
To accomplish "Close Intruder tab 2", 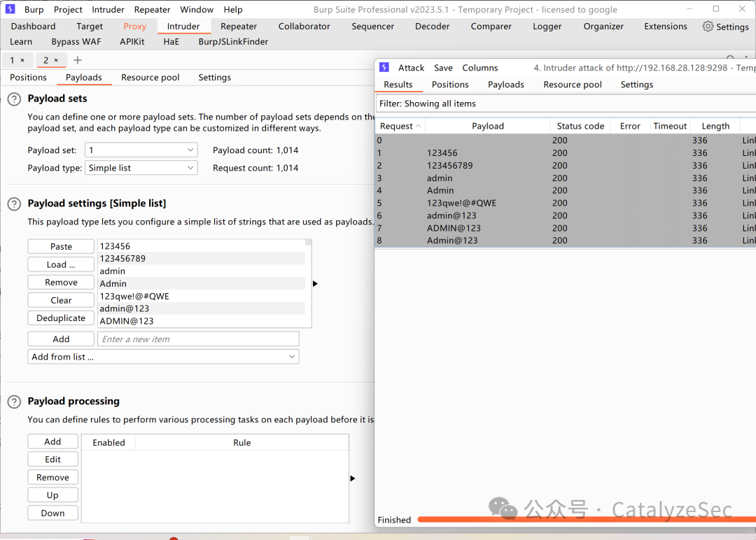I will [56, 60].
